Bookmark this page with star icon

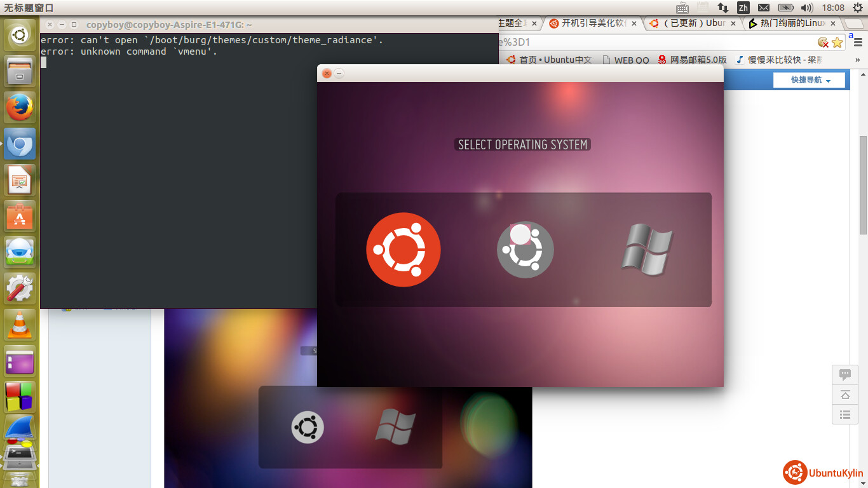837,43
